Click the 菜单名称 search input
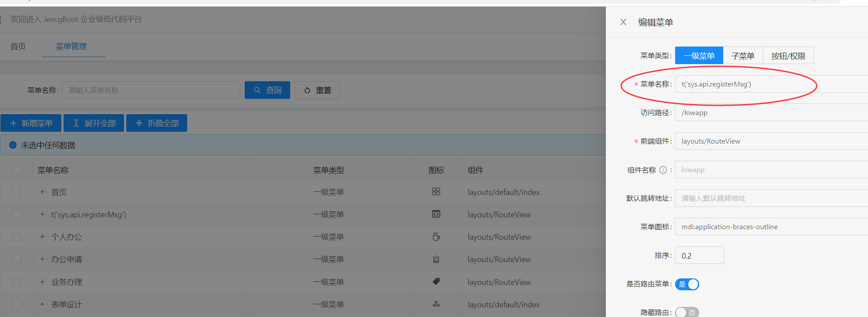Image resolution: width=868 pixels, height=317 pixels. pos(151,90)
